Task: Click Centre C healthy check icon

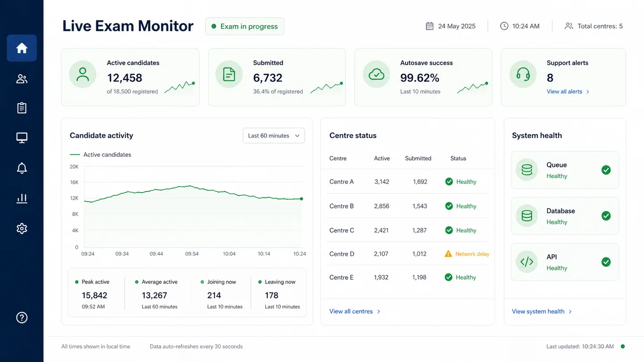Action: [449, 230]
